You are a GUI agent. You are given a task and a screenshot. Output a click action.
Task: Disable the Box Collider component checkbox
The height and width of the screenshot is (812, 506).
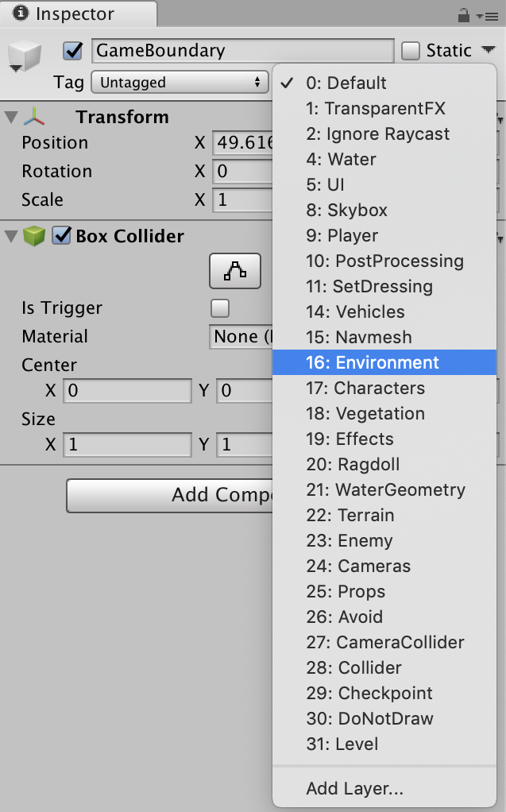pyautogui.click(x=61, y=236)
